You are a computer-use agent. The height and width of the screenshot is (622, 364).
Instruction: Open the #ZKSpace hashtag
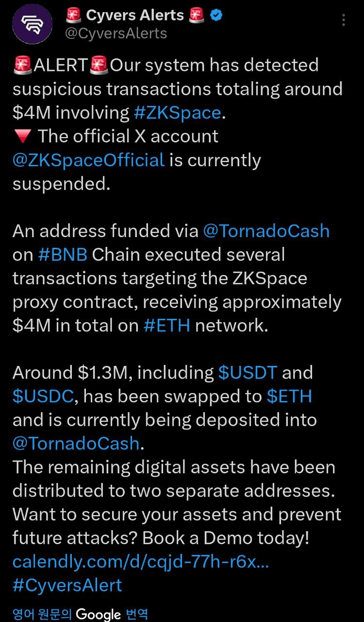(x=178, y=113)
